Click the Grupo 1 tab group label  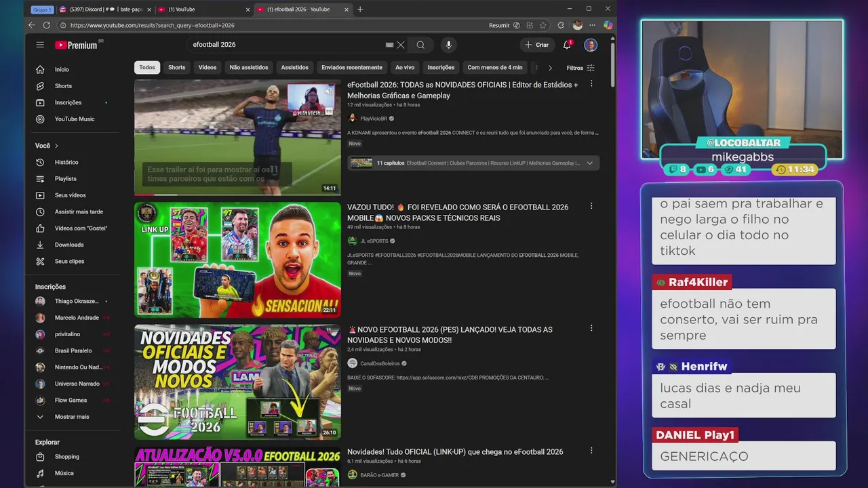[41, 9]
